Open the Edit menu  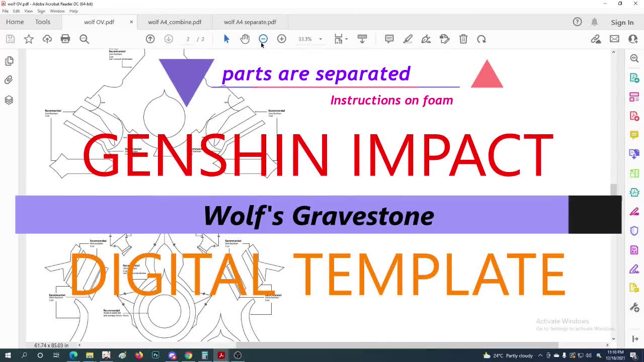click(x=17, y=11)
